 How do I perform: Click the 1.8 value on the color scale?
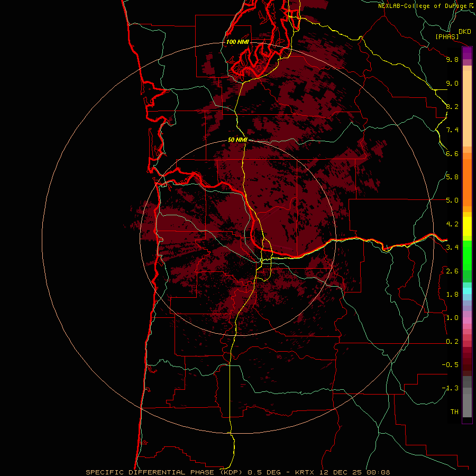tap(452, 295)
